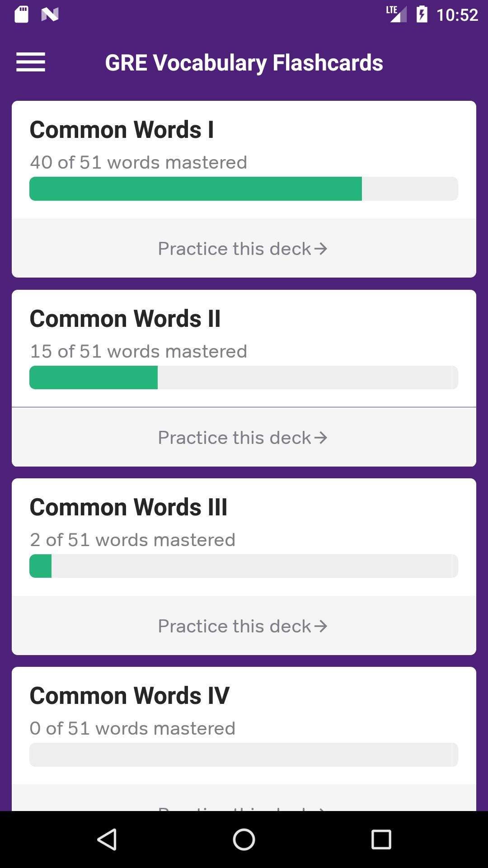
Task: Select Practice this deck for Common Words II
Action: [243, 437]
